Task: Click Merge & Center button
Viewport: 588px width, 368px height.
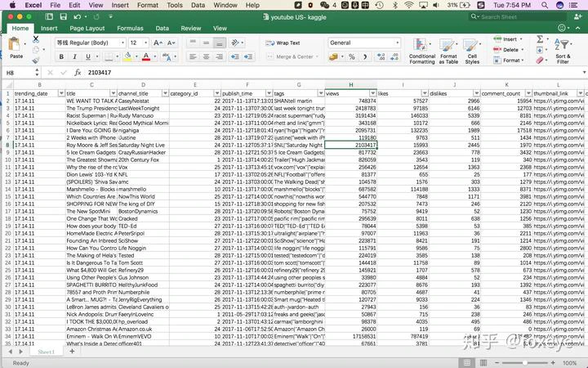Action: click(x=290, y=56)
